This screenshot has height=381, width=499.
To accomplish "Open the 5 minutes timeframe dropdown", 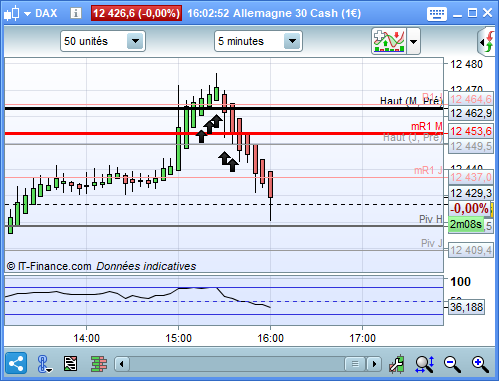I will coord(258,41).
